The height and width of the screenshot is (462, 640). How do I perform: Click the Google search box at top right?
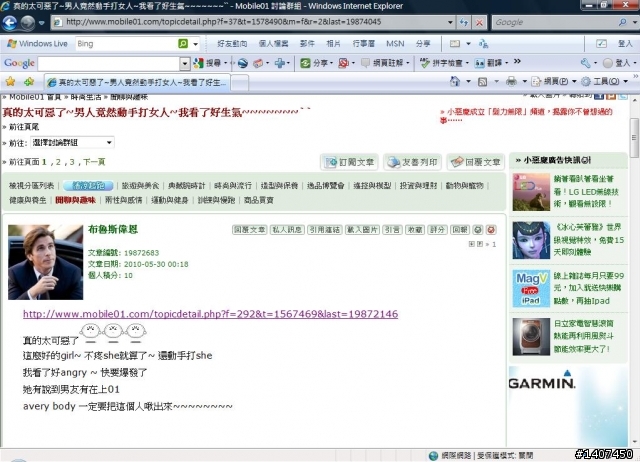[x=555, y=22]
